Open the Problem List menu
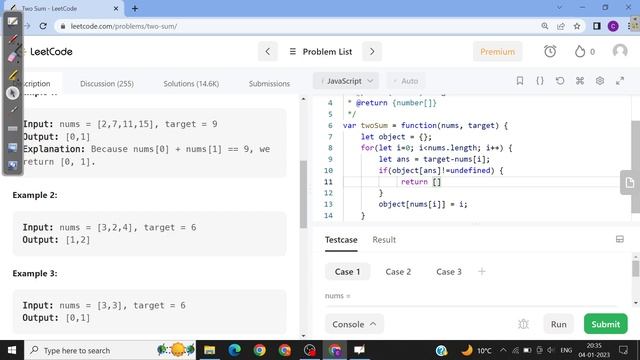The height and width of the screenshot is (360, 640). pos(321,51)
